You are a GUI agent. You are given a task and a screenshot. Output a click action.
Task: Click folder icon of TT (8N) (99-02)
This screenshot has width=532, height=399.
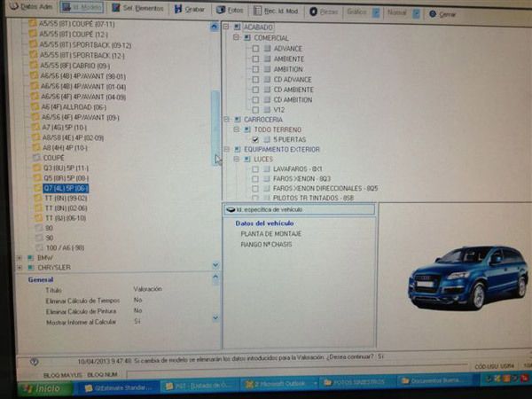[x=38, y=198]
